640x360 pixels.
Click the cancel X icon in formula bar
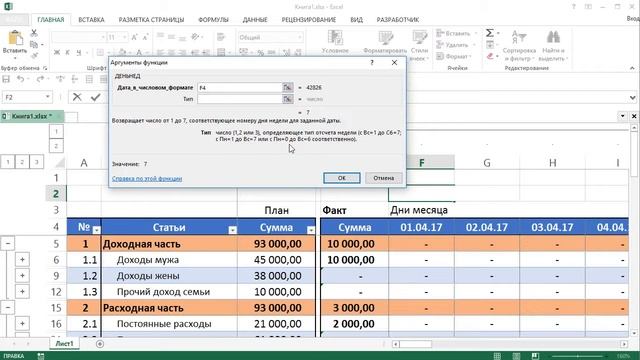pyautogui.click(x=77, y=97)
